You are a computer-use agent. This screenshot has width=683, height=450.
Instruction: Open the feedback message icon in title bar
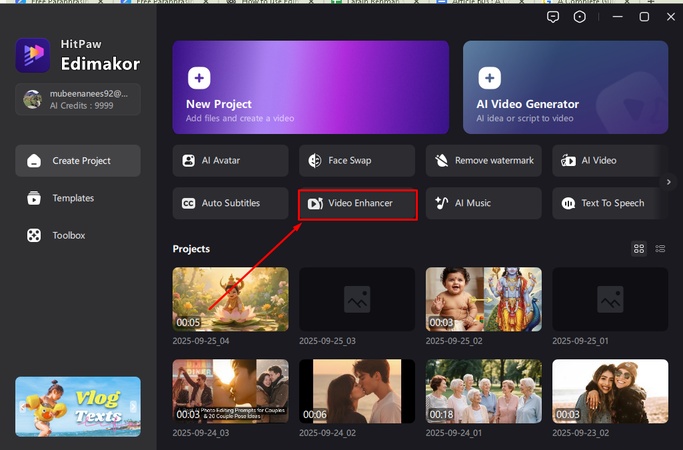point(553,17)
